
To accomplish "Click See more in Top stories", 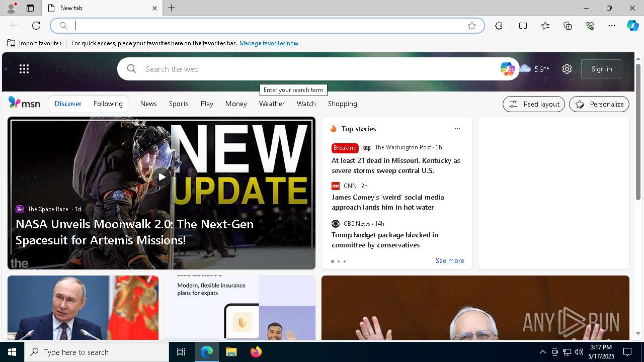I will (450, 260).
